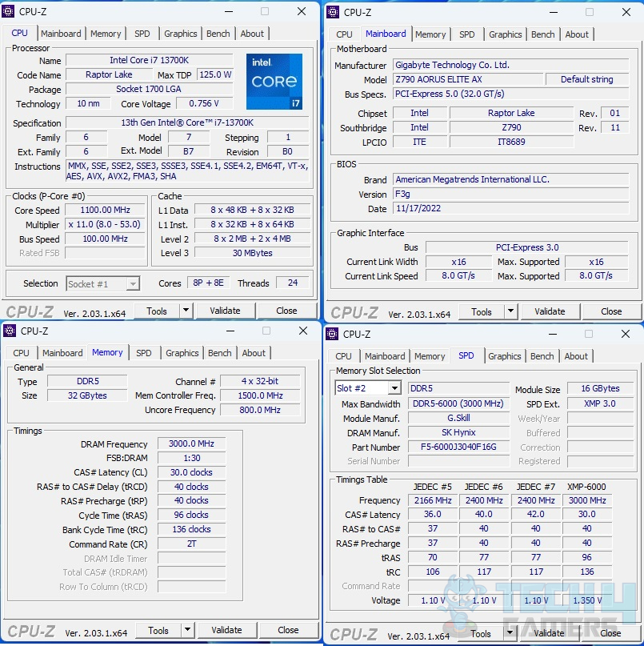Expand the Tools arrow in the SPD-tab window

pos(510,633)
